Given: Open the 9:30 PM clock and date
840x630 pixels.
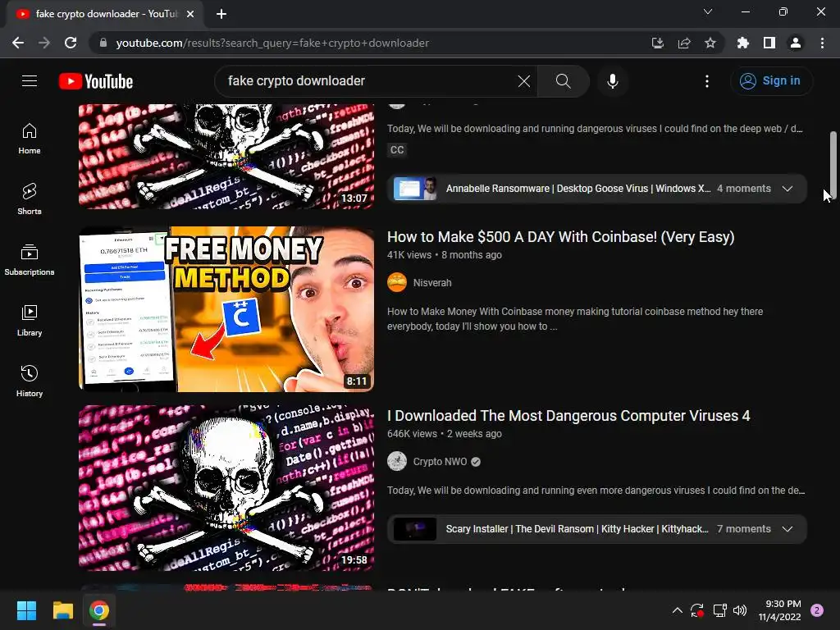Looking at the screenshot, I should point(780,610).
